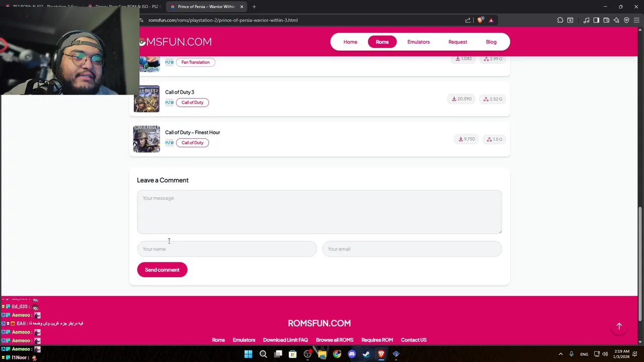Screen dimensions: 644x362
Task: Show hidden system tray icons chevron
Action: [560, 354]
